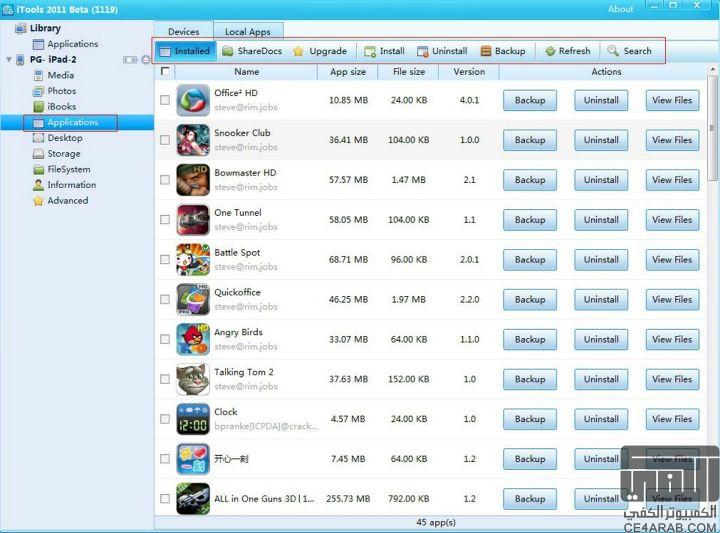720x533 pixels.
Task: View files of Bowmaster HD
Action: pos(672,180)
